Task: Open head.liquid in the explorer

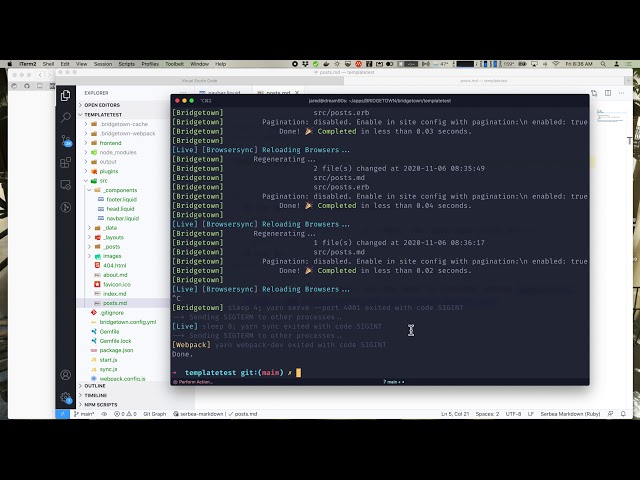Action: 120,209
